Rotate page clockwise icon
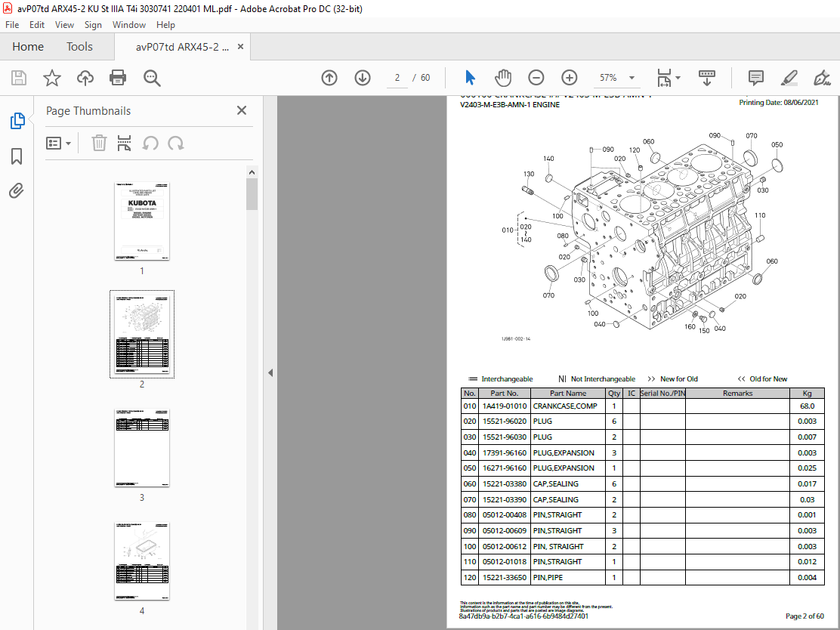 [176, 143]
